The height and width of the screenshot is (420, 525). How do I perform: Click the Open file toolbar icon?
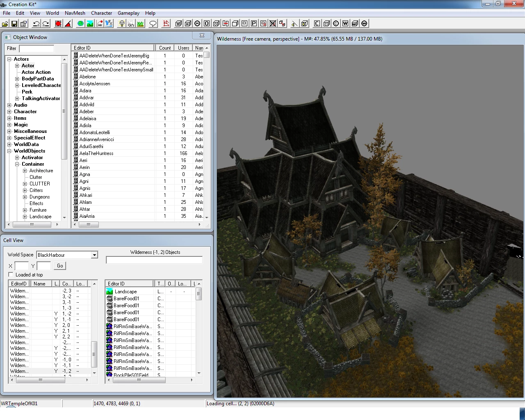point(5,24)
